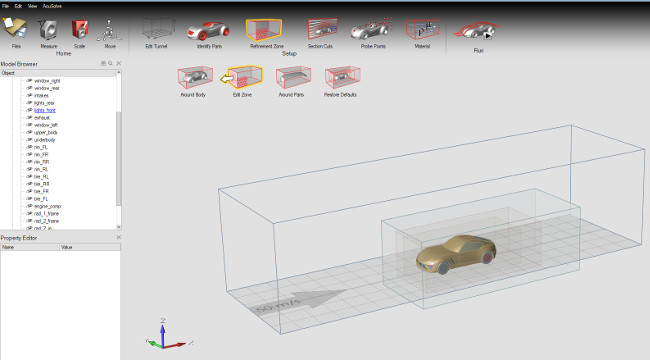Open the Material settings icon

[422, 29]
